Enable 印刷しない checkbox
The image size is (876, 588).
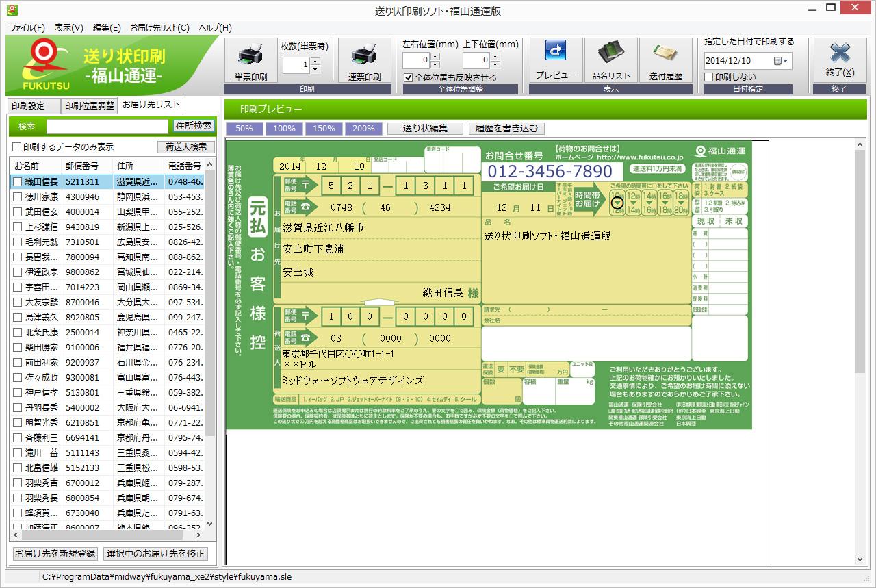pos(709,77)
